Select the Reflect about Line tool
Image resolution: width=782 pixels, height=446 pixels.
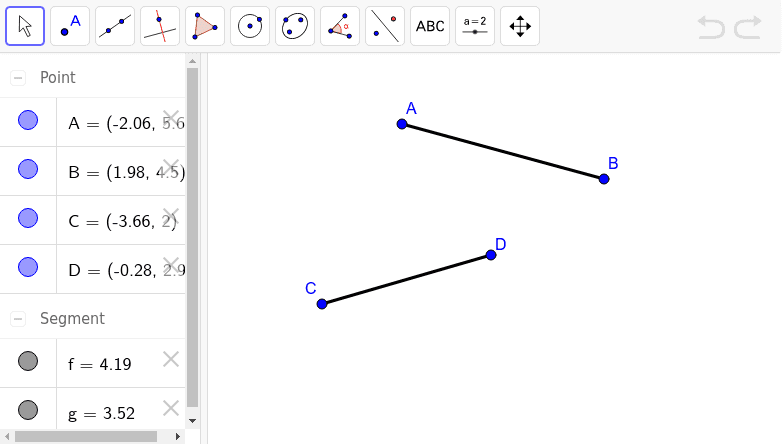[385, 26]
